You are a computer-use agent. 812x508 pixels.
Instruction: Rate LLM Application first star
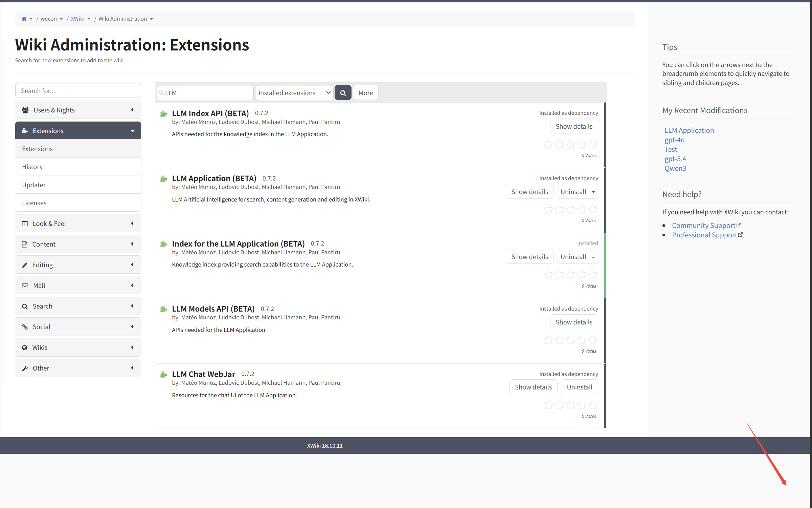[548, 210]
